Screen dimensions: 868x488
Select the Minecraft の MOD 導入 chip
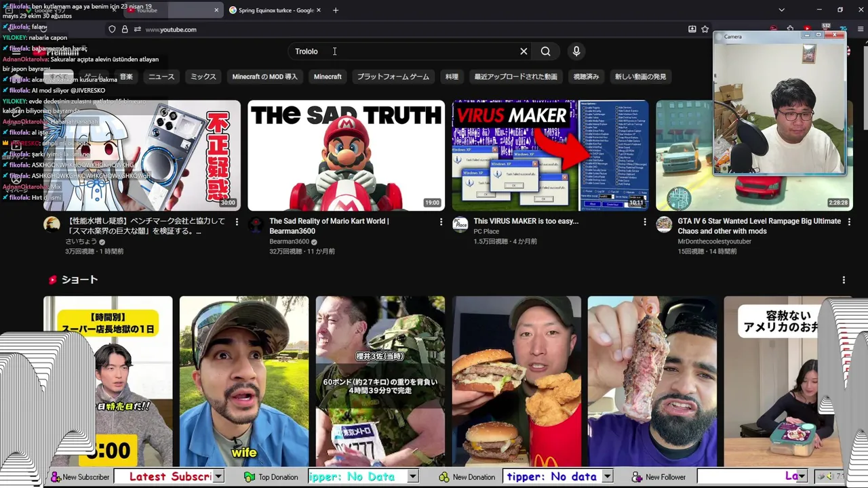click(x=264, y=77)
